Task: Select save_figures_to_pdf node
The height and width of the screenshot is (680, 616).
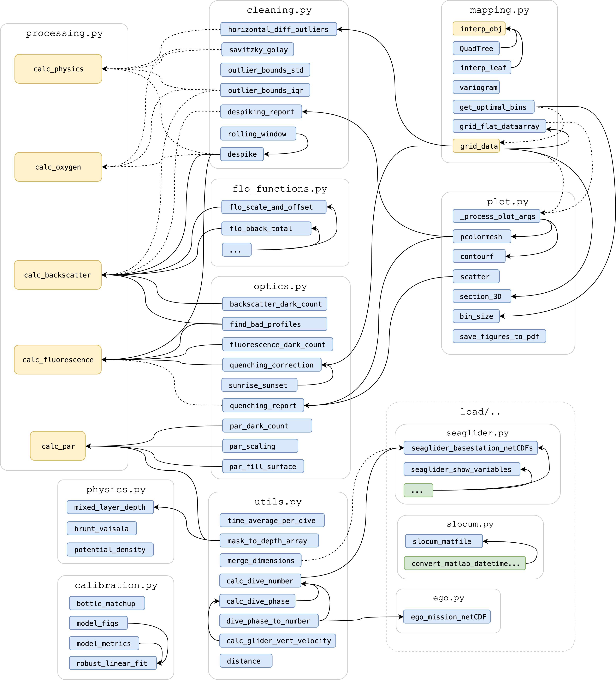Action: point(499,336)
